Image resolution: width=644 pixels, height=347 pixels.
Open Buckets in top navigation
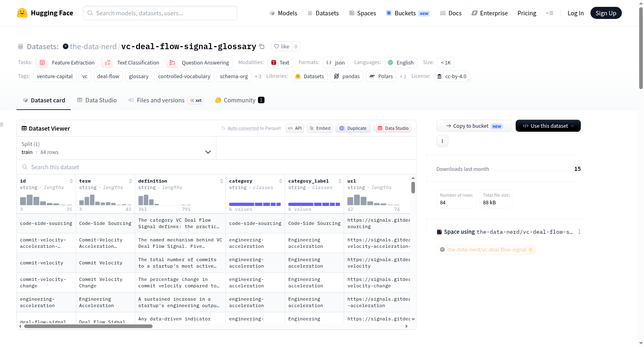click(407, 13)
